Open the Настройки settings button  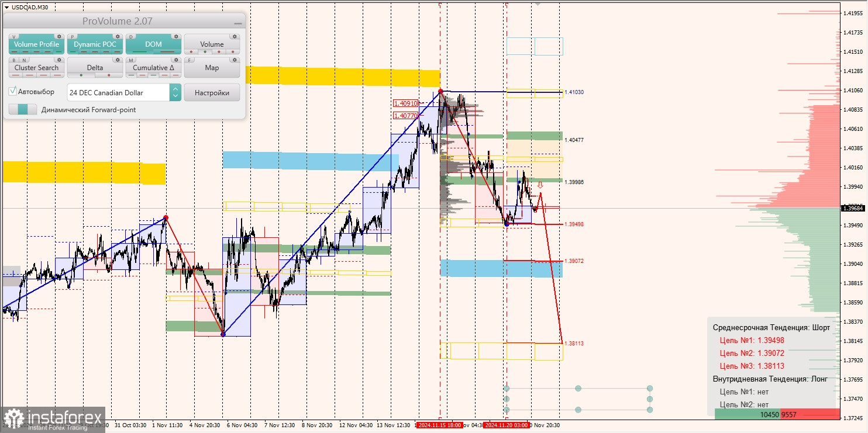click(x=212, y=92)
